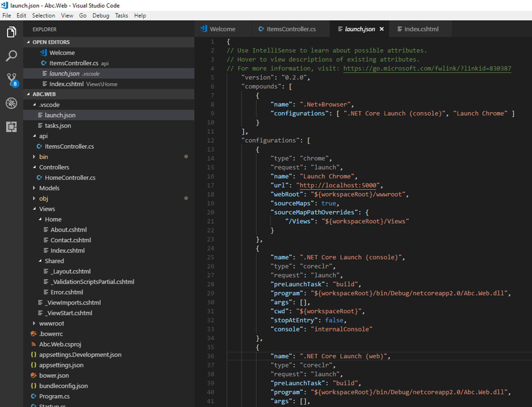Switch to the Welcome editor tab

pyautogui.click(x=223, y=29)
